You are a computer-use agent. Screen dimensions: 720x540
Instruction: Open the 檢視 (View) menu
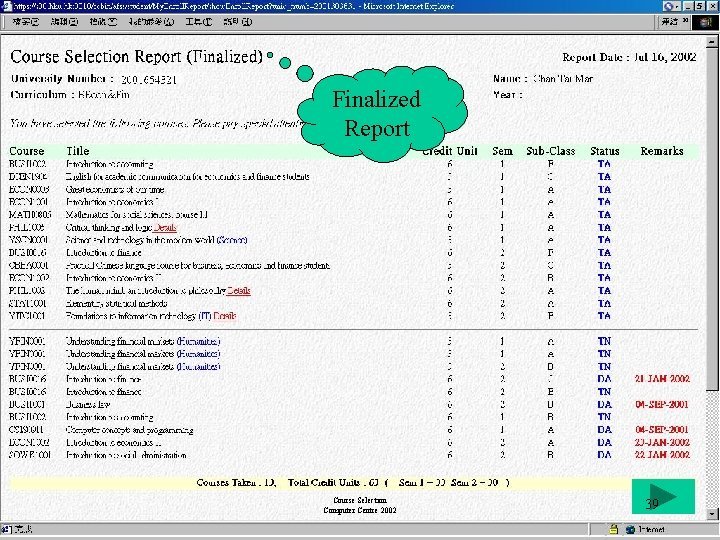103,22
